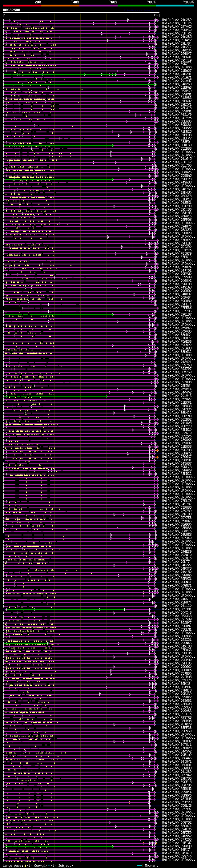This screenshot has height=868, width=197.
Task: Select the UniRef100_A8HYC3 label
Action: [x=177, y=426]
